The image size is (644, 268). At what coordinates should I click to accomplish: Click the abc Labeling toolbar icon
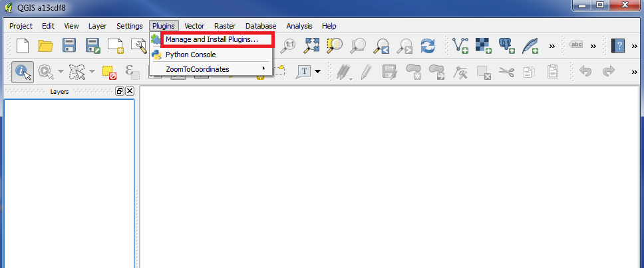(x=577, y=45)
